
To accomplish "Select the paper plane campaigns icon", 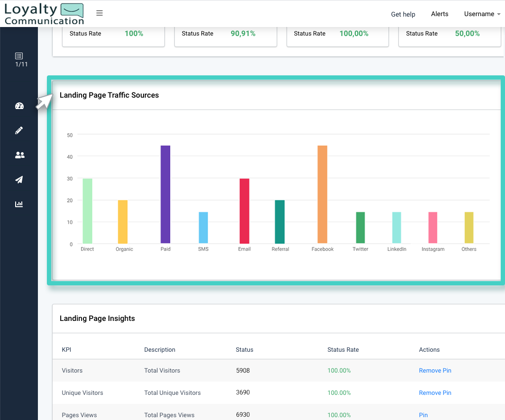I will pos(19,180).
